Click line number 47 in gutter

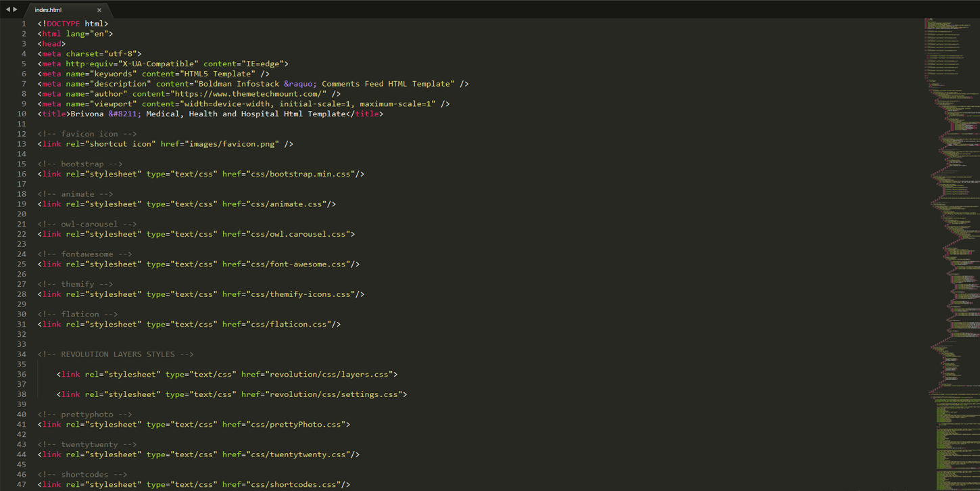[x=21, y=484]
